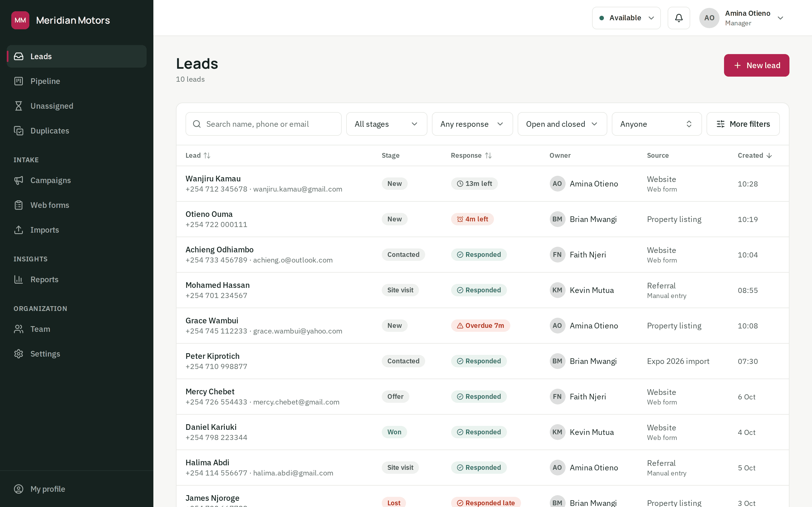Sort the table by Lead column

[198, 155]
